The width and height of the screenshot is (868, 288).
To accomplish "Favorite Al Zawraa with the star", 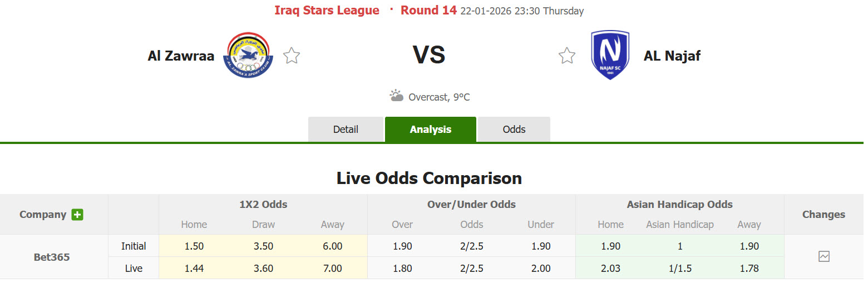I will coord(292,56).
